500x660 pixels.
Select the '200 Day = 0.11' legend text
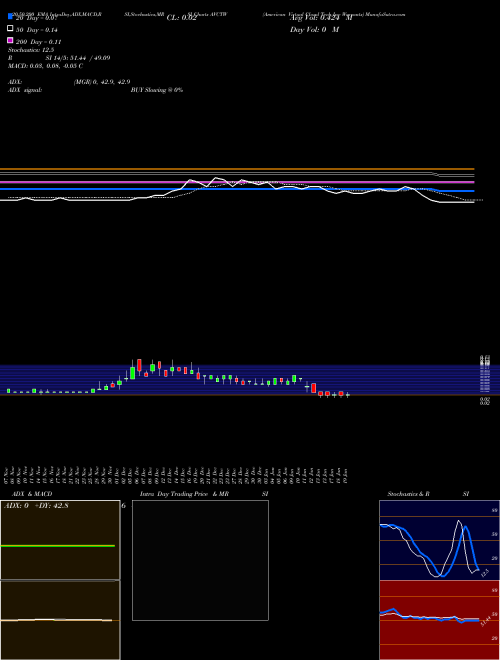[x=39, y=42]
